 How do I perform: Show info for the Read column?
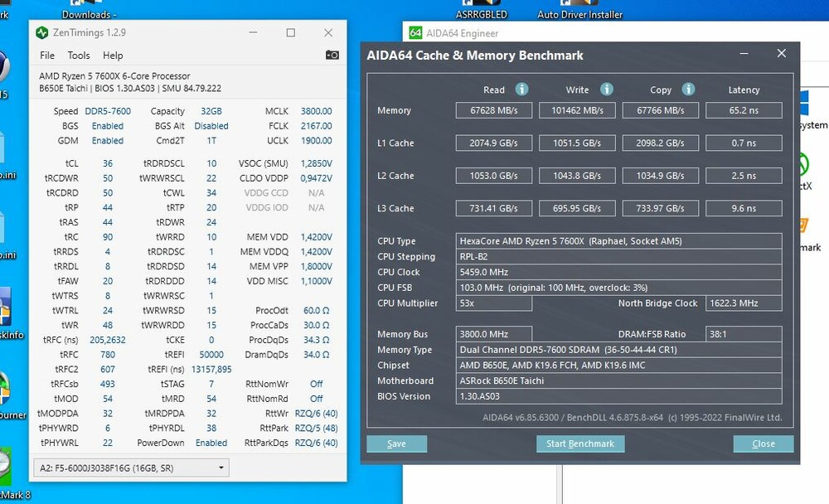coord(521,90)
